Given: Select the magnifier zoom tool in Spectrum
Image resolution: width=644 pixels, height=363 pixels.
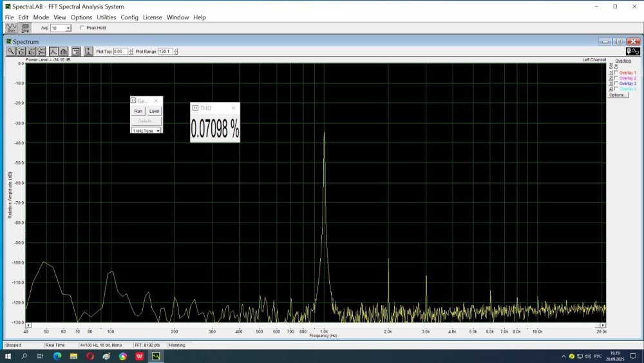Looking at the screenshot, I should click(x=11, y=52).
